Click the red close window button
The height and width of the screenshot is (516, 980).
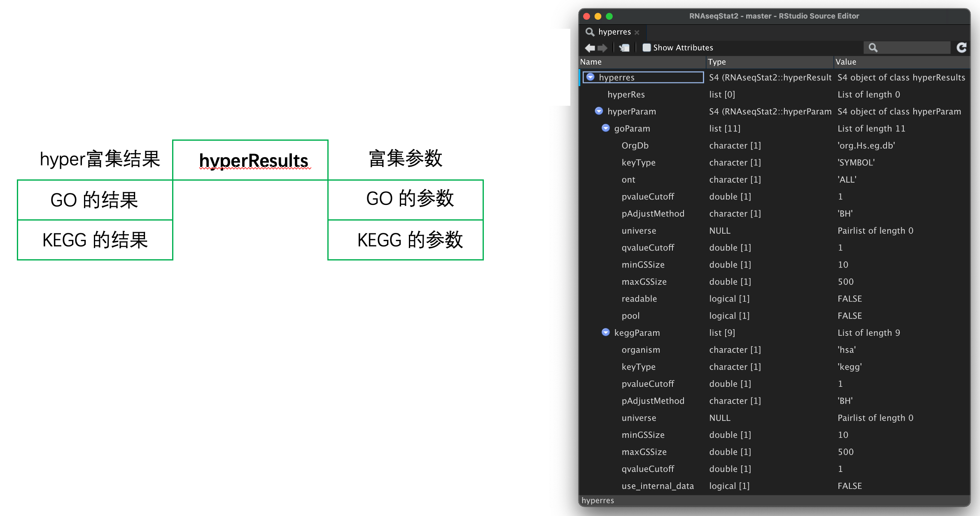(x=587, y=16)
